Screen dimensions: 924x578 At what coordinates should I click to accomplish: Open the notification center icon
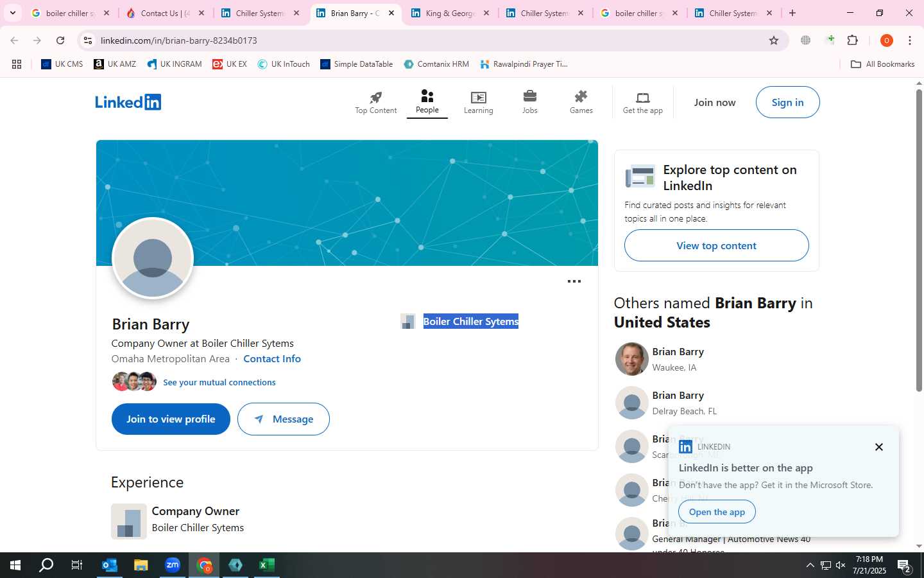tap(905, 566)
